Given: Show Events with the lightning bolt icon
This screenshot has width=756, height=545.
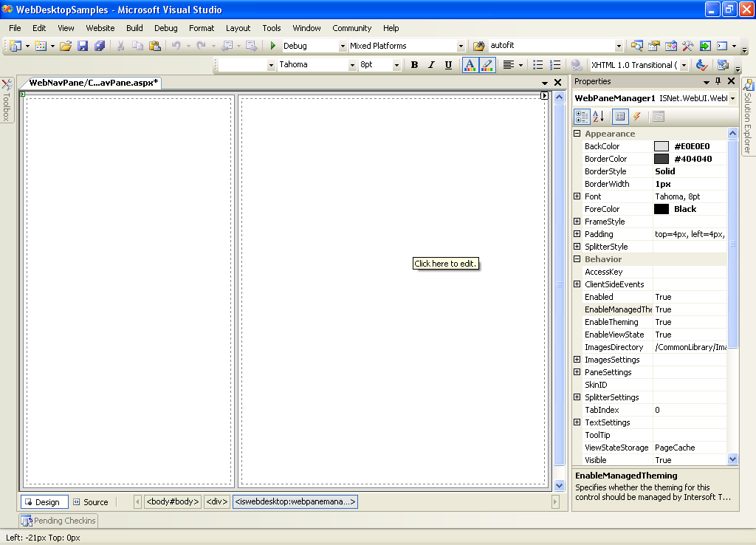Looking at the screenshot, I should pyautogui.click(x=636, y=117).
